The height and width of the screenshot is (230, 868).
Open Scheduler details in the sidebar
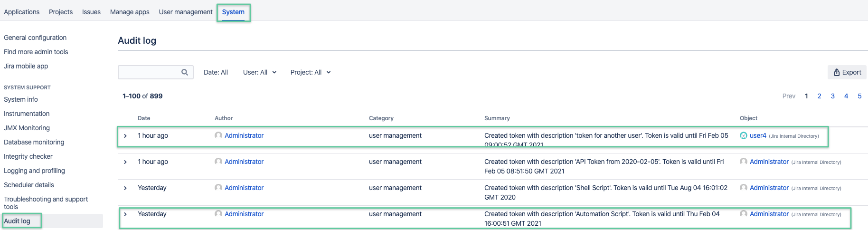[x=29, y=185]
